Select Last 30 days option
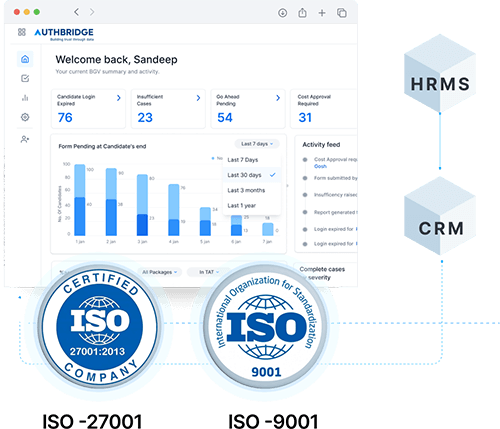Image resolution: width=500 pixels, height=429 pixels. [x=252, y=175]
